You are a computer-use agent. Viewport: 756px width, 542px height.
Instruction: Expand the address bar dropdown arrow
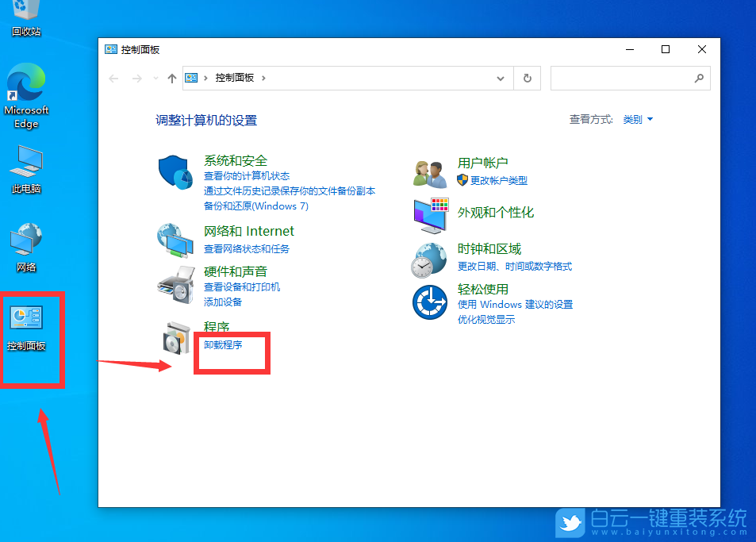(x=500, y=78)
